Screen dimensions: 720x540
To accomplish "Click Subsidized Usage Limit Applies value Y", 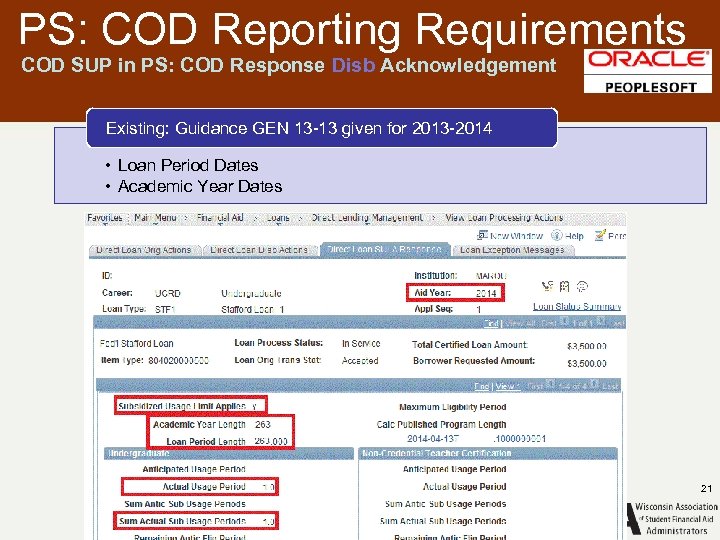I will tap(254, 407).
